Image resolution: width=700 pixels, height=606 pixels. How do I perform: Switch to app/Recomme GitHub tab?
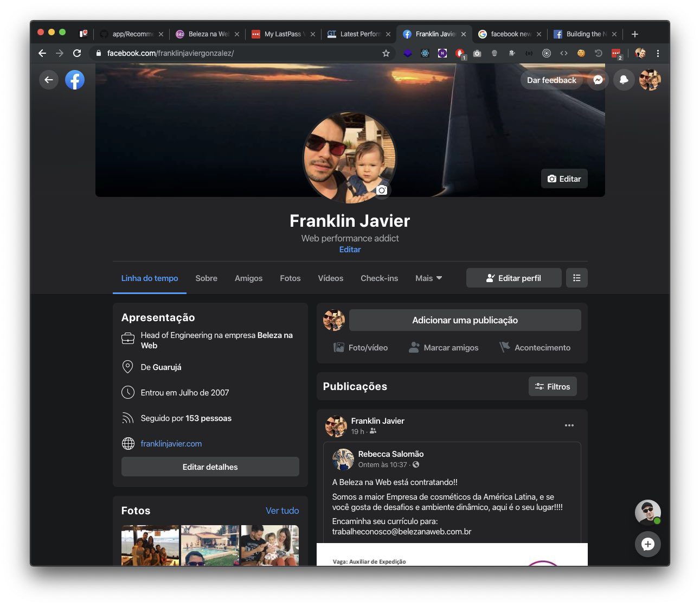click(x=132, y=34)
